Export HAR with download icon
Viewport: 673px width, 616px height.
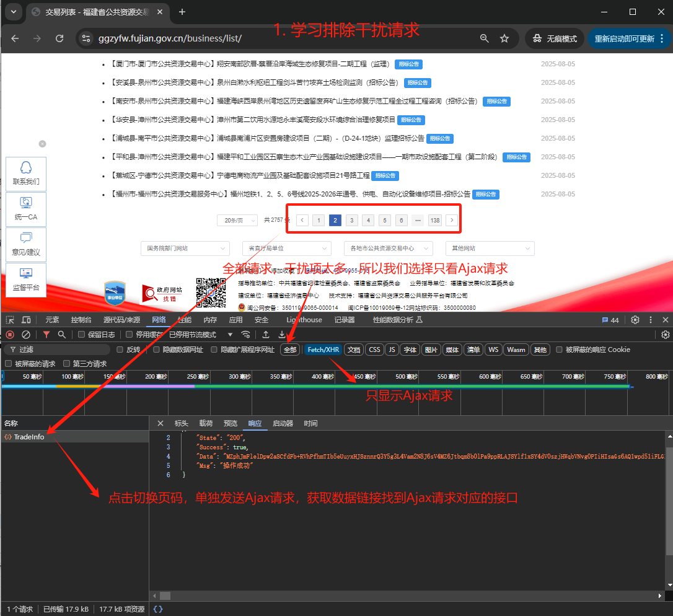(281, 335)
